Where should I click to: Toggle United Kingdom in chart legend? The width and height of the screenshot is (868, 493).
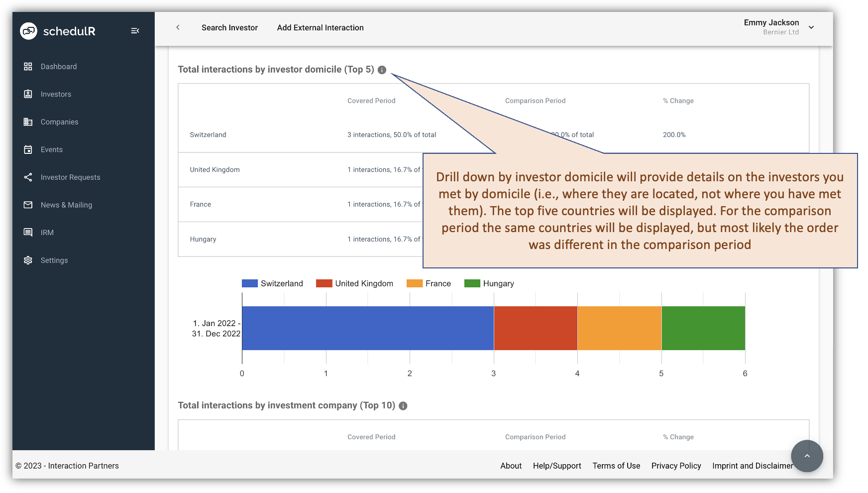(354, 283)
